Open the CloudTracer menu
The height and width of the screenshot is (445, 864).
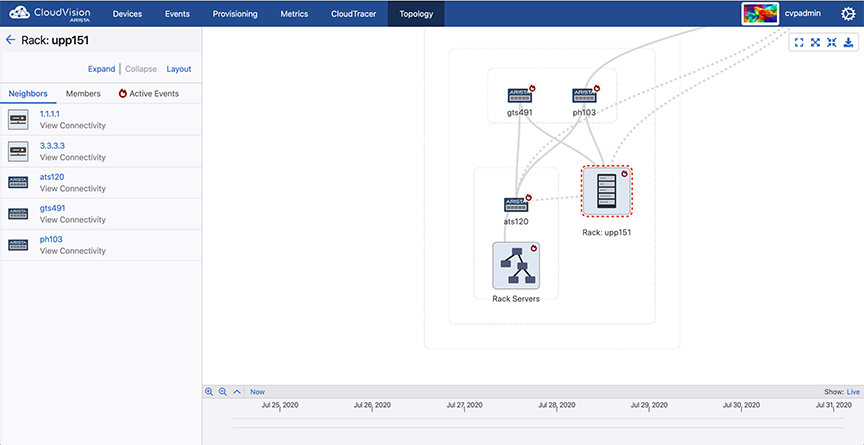pyautogui.click(x=354, y=14)
